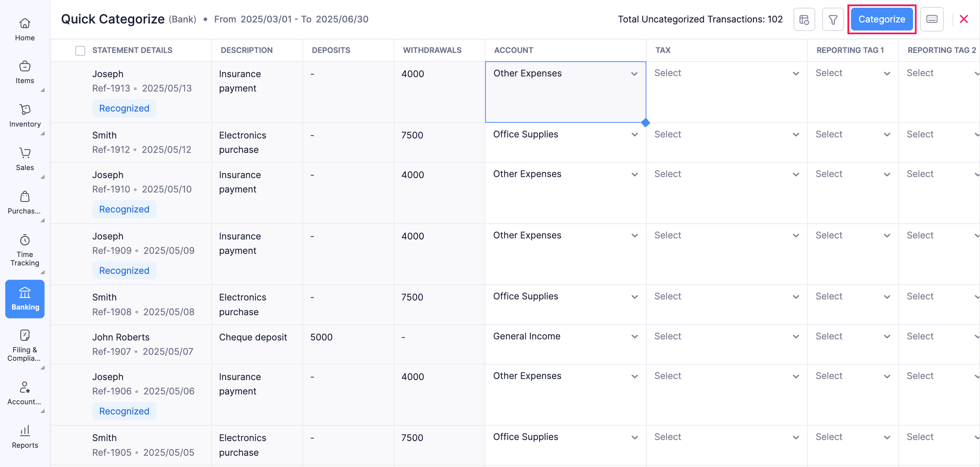Click the filter funnel icon
This screenshot has width=980, height=467.
click(x=832, y=19)
